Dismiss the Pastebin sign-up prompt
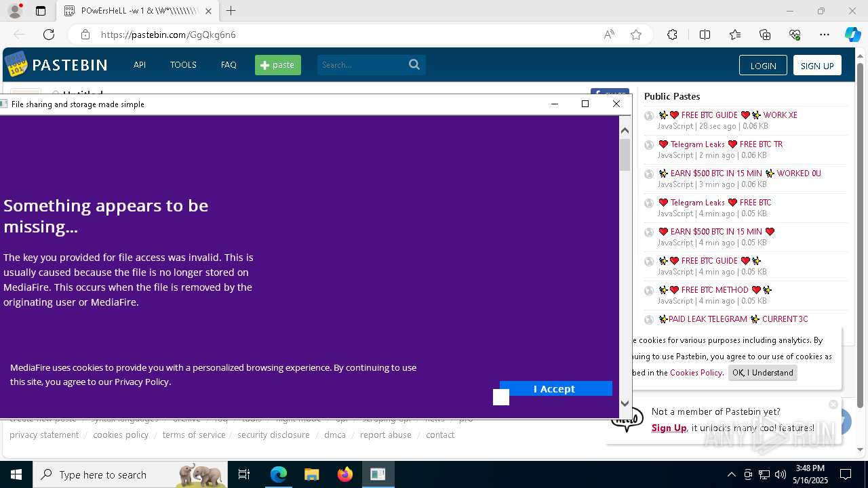Viewport: 868px width, 488px height. click(x=833, y=405)
